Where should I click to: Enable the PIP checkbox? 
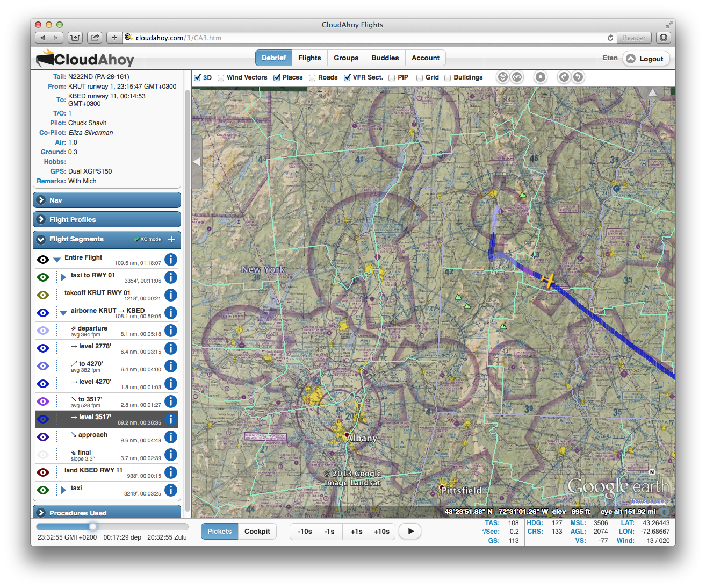[x=392, y=78]
